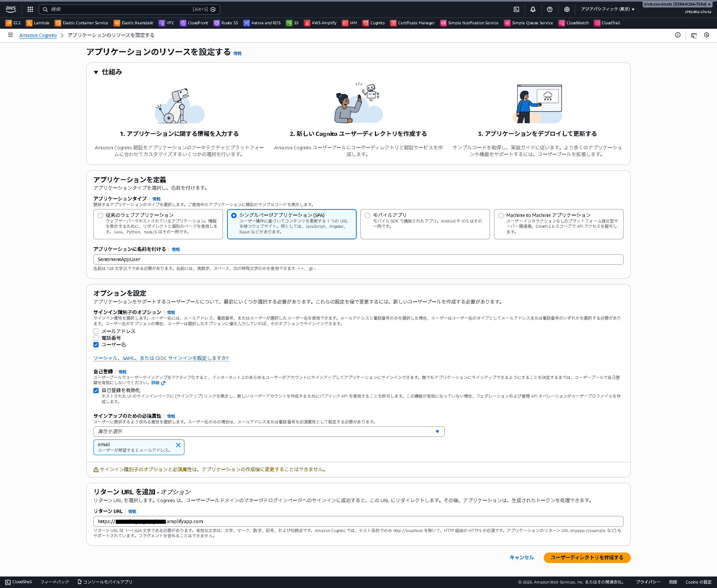Enable メールアドレス sign-in identifier checkbox
Image resolution: width=717 pixels, height=588 pixels.
click(96, 331)
